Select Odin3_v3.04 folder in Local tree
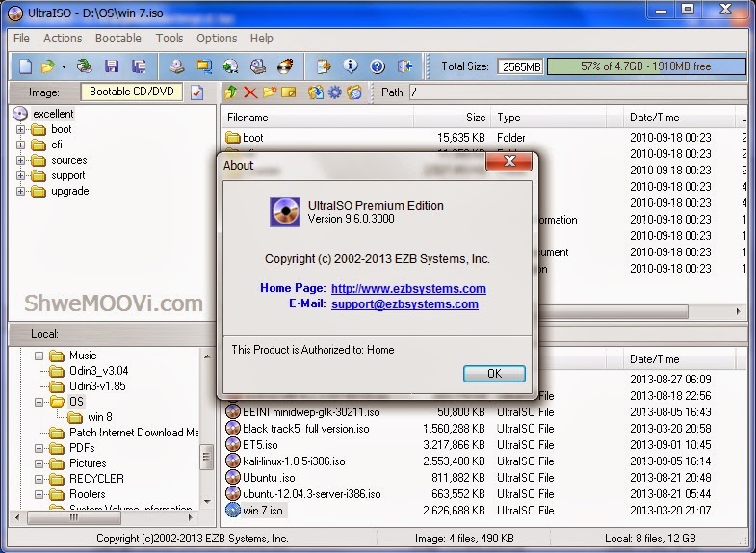756x553 pixels. 99,371
